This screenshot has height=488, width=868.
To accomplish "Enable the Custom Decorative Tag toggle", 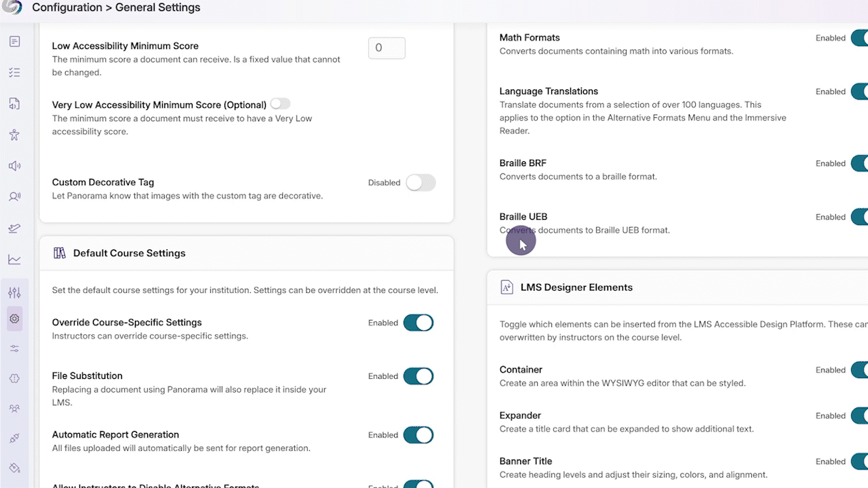I will pos(420,182).
